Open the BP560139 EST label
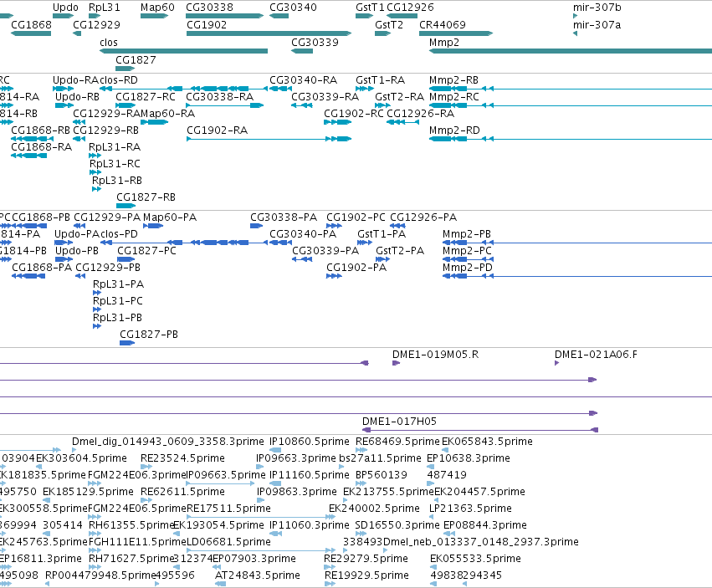 pos(382,475)
